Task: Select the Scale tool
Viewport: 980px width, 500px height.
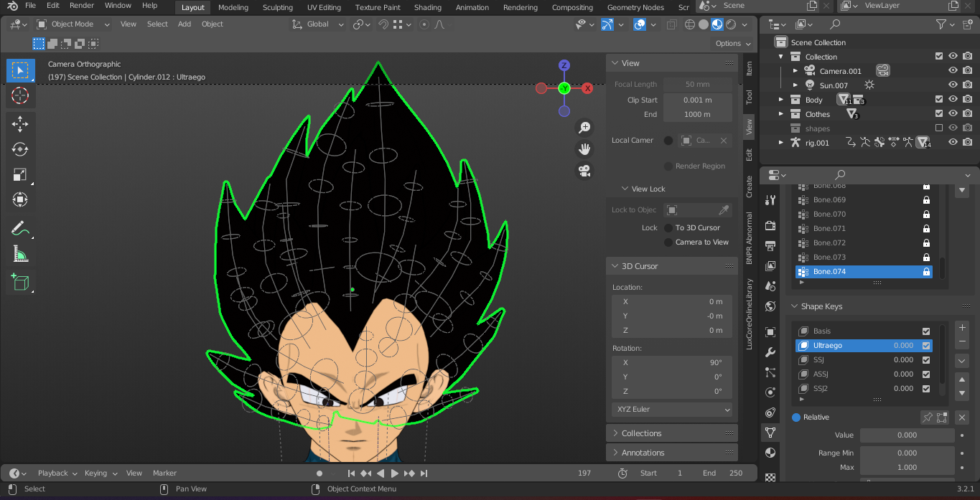Action: pyautogui.click(x=20, y=174)
